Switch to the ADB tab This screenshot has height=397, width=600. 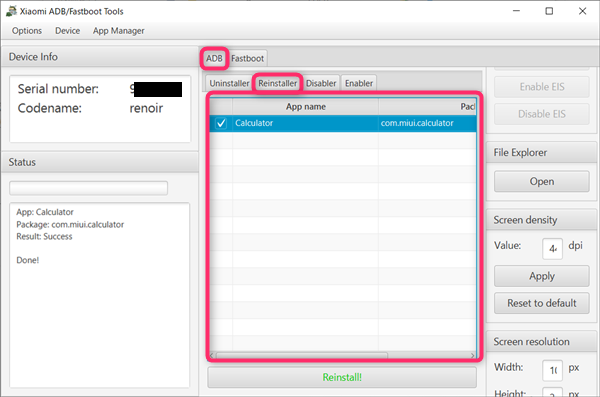click(214, 59)
